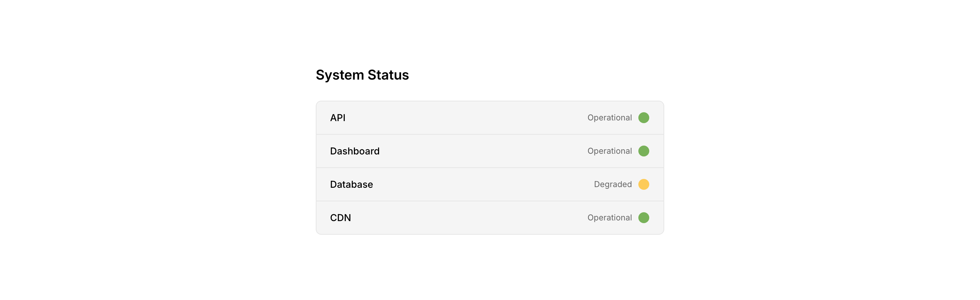Click the divider between Database and CDN
980x300 pixels.
click(490, 201)
